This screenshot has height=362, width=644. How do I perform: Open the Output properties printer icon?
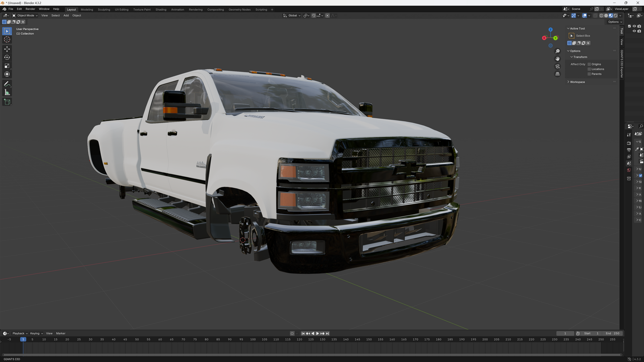[x=629, y=150]
